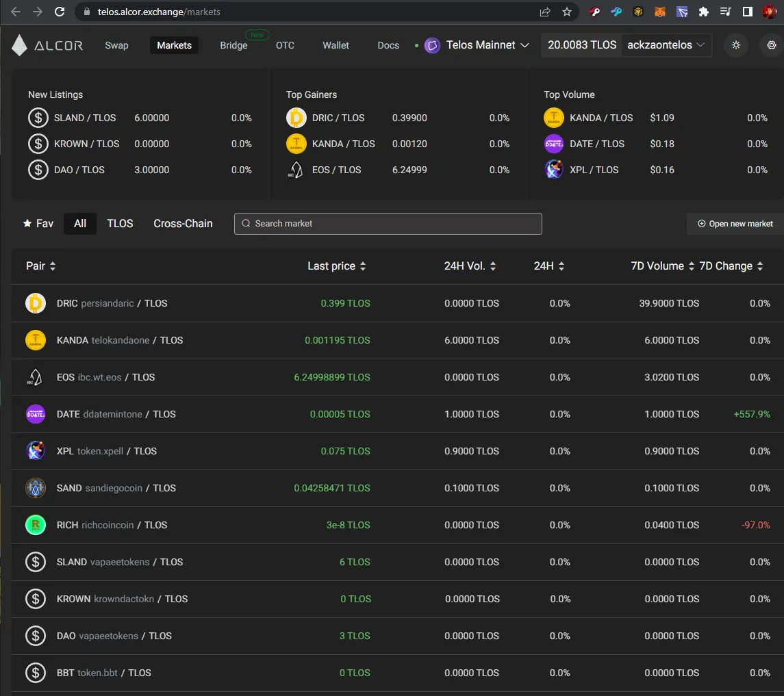The width and height of the screenshot is (784, 696).
Task: Switch to Cross-Chain markets tab
Action: (x=183, y=223)
